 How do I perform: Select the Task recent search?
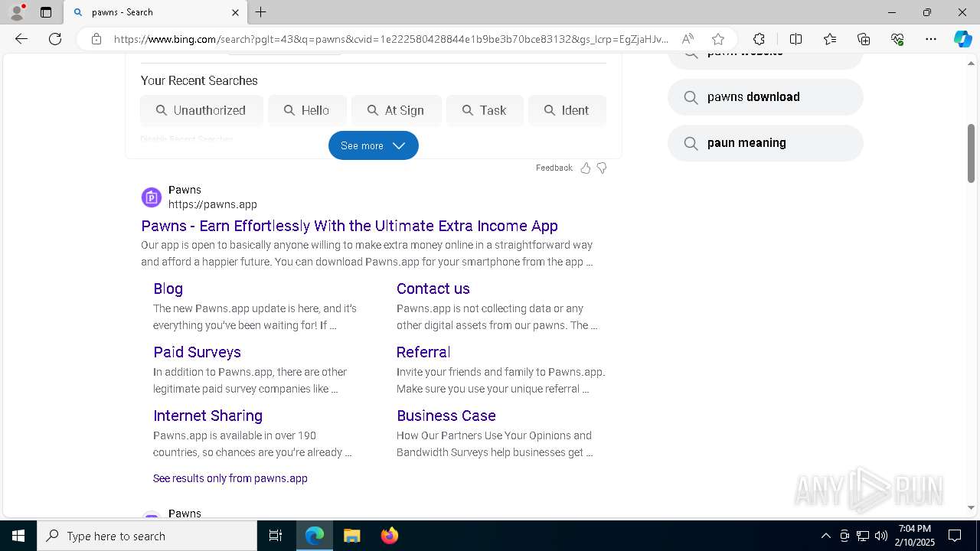click(x=485, y=110)
